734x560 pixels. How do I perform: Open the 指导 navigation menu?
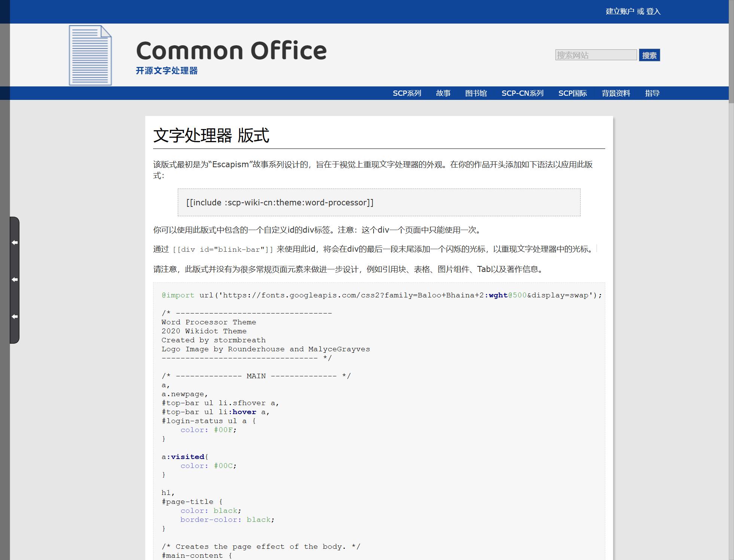pyautogui.click(x=652, y=93)
